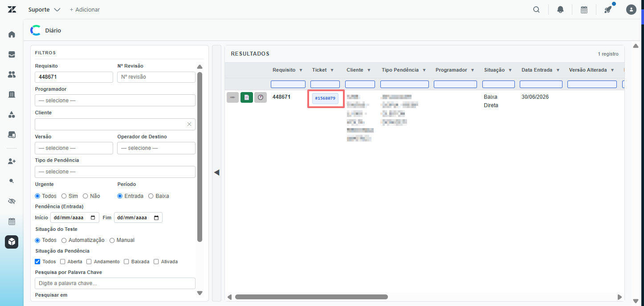644x306 pixels.
Task: Click the add-user icon in sidebar
Action: (x=12, y=161)
